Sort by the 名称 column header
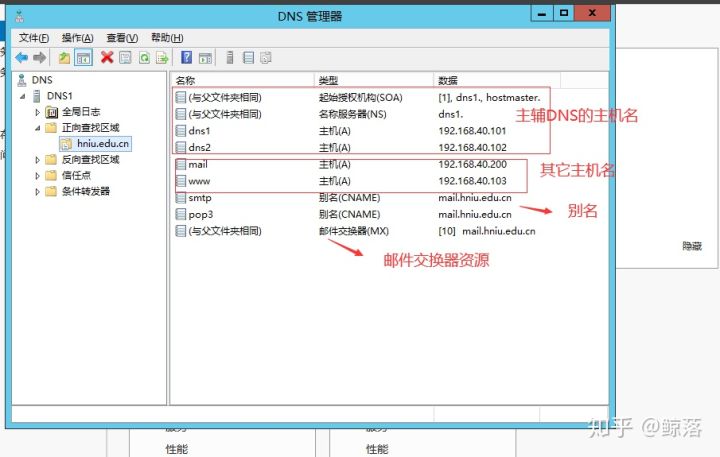720x457 pixels. 242,80
